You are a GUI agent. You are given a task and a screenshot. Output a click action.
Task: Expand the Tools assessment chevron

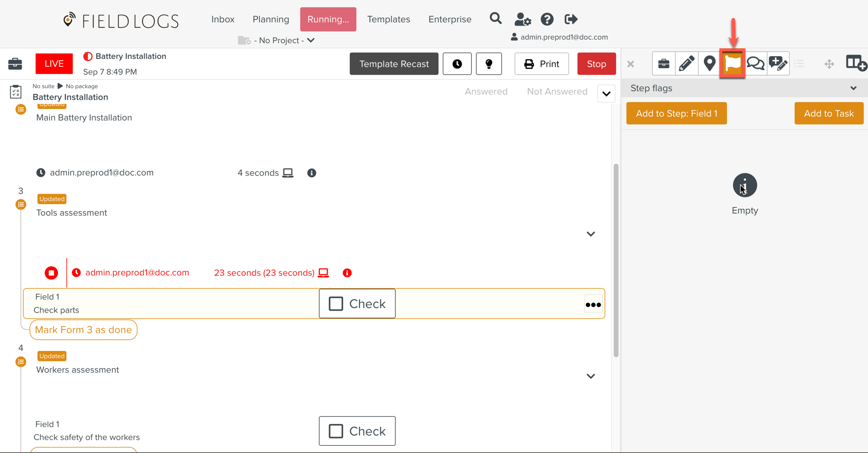coord(591,234)
